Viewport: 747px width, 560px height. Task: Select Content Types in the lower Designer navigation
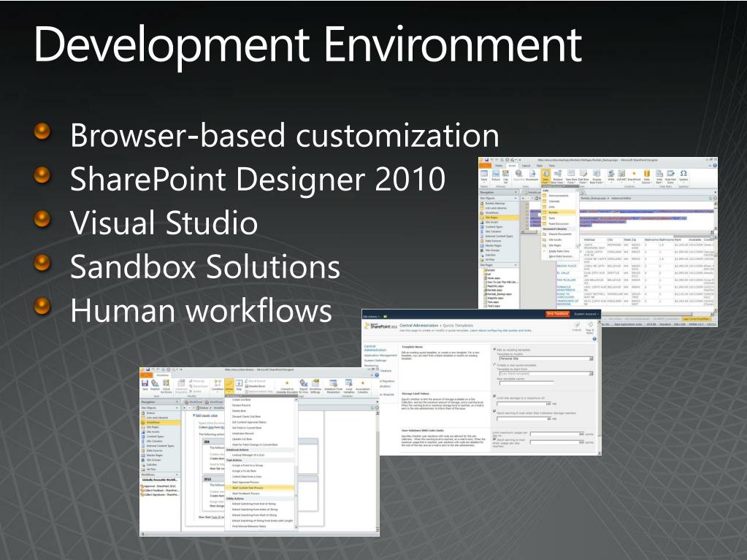(x=160, y=437)
